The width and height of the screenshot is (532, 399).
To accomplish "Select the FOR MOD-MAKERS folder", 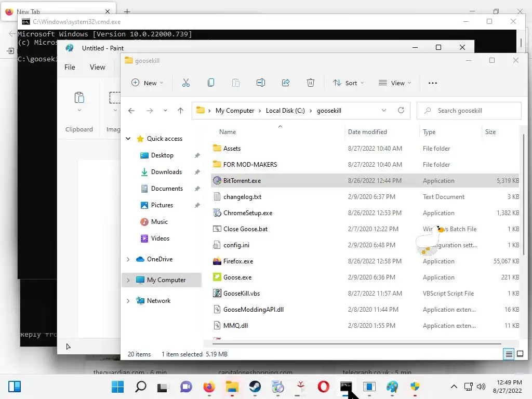I will (365, 165).
